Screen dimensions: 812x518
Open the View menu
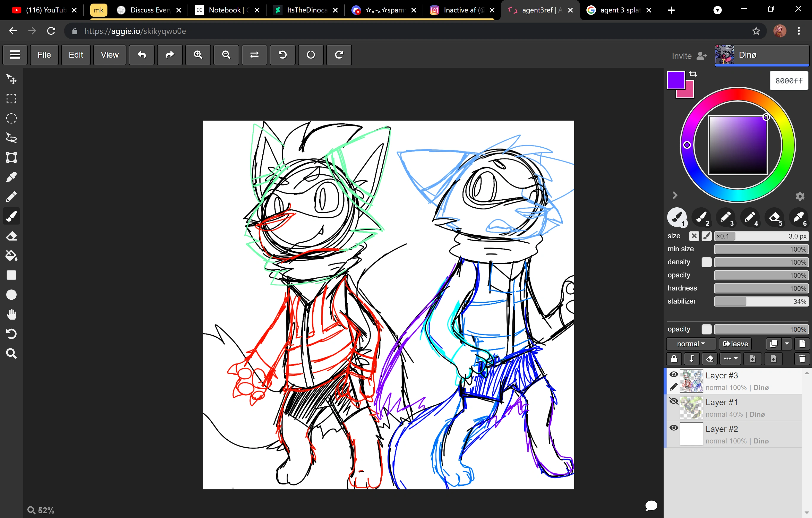point(110,55)
